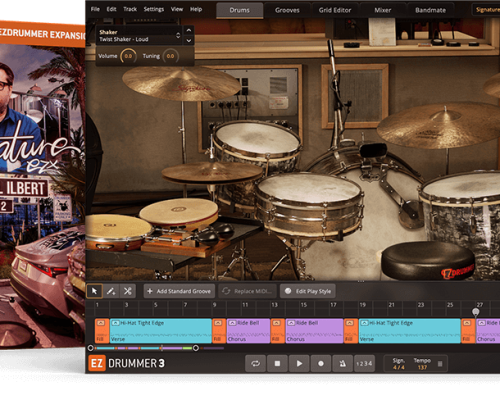Expand the first Ride Bell Chorus block
The image size is (500, 400).
tap(233, 323)
